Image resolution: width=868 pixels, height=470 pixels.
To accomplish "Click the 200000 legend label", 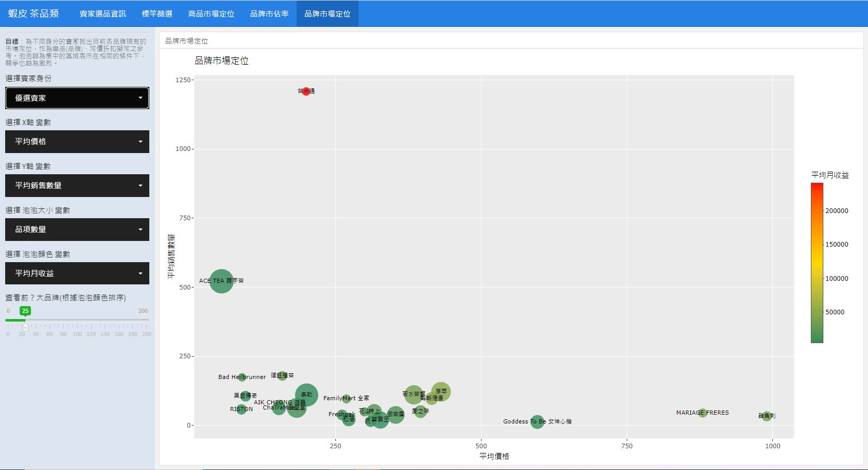I will 836,211.
